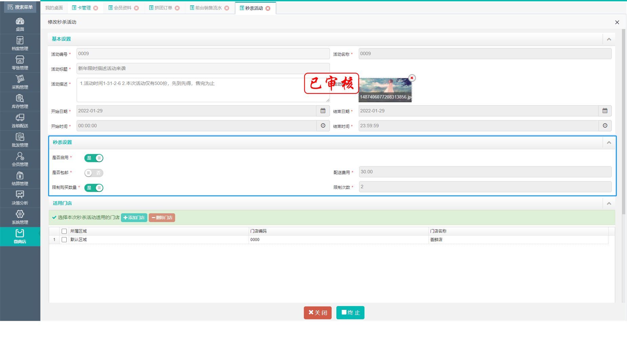Click the 活动标题 input field

tap(203, 68)
